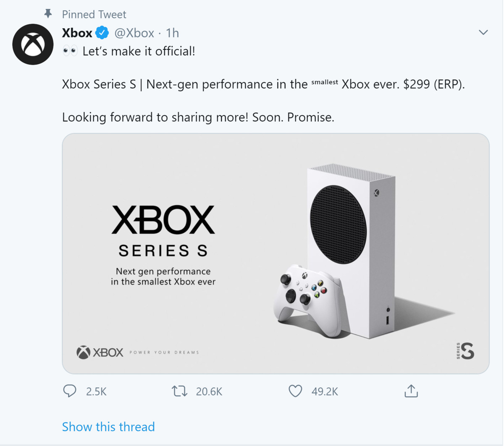Retweet the Xbox Series S tweet

[x=179, y=391]
